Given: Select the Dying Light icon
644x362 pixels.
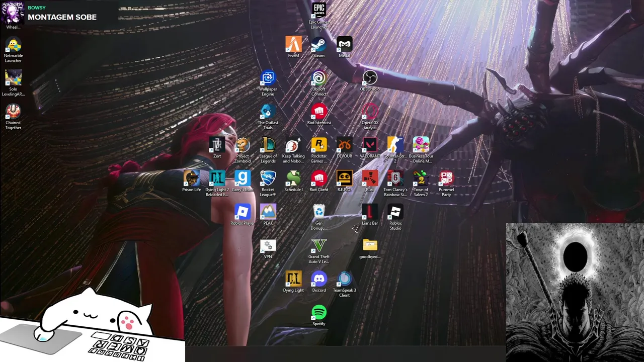Looking at the screenshot, I should point(293,279).
